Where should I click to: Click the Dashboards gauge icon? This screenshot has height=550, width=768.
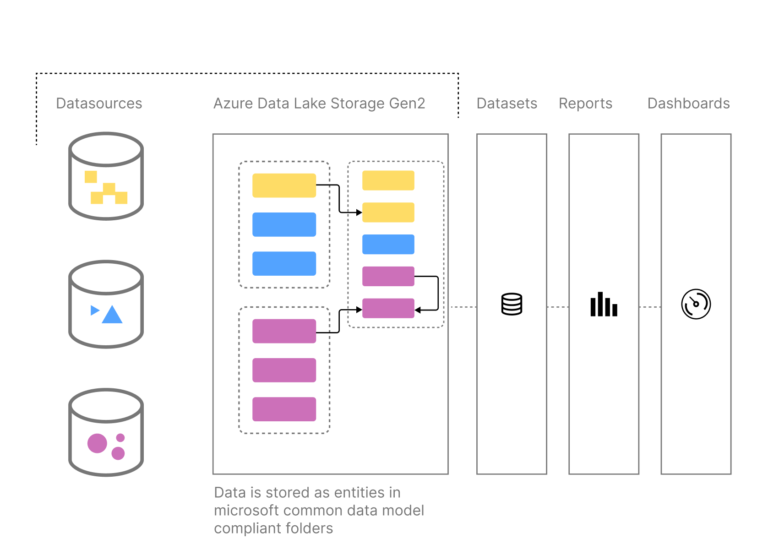(696, 304)
